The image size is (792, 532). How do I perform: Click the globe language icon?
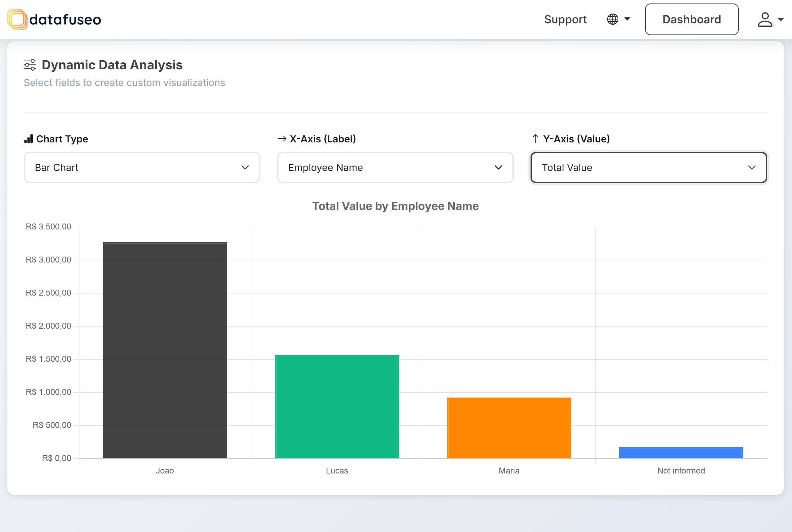(612, 19)
